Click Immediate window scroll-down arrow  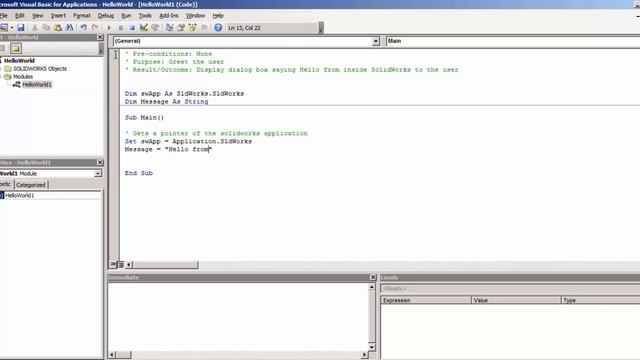tap(371, 347)
